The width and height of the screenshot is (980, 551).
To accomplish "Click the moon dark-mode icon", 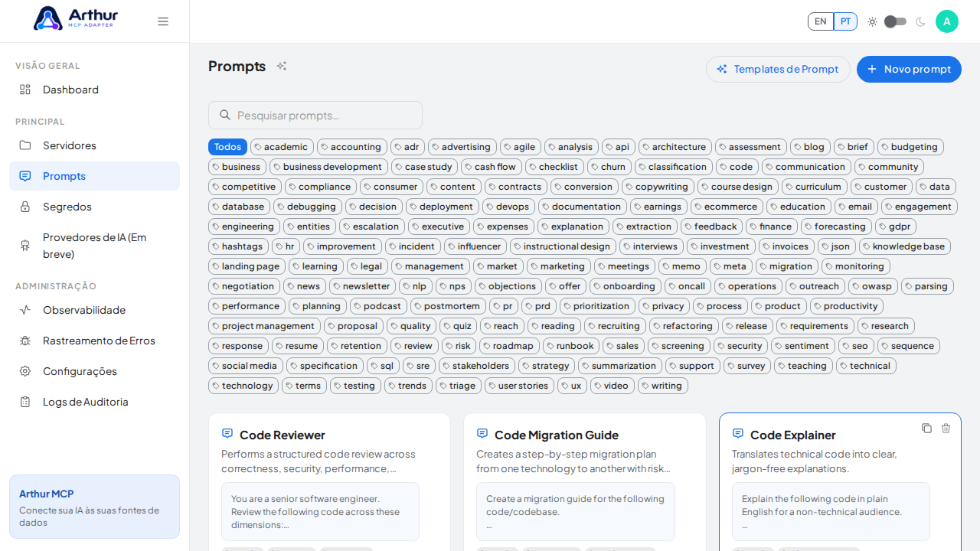I will click(x=920, y=21).
